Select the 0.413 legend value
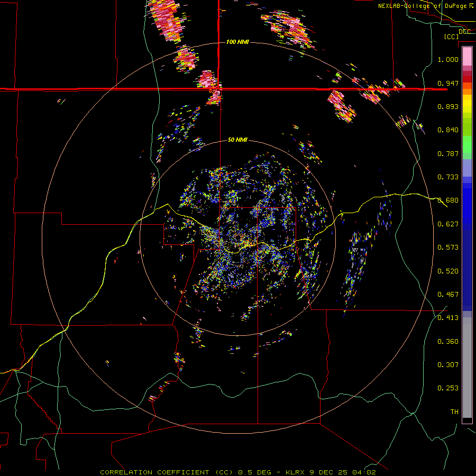This screenshot has width=476, height=476. [x=448, y=318]
